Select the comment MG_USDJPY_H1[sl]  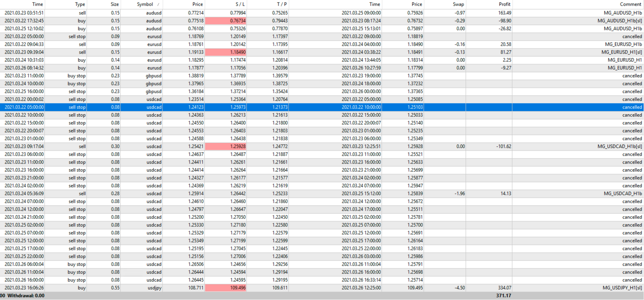pyautogui.click(x=622, y=288)
